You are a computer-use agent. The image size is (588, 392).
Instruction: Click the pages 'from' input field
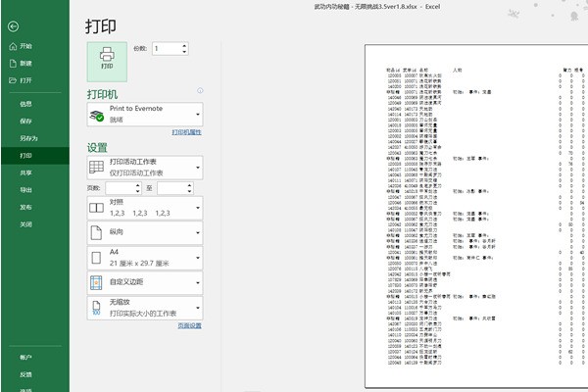coord(120,188)
